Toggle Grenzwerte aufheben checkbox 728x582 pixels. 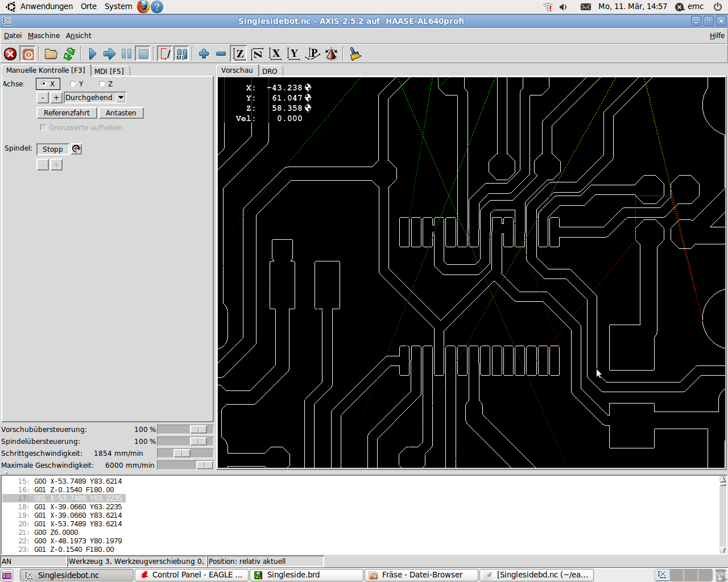(43, 128)
